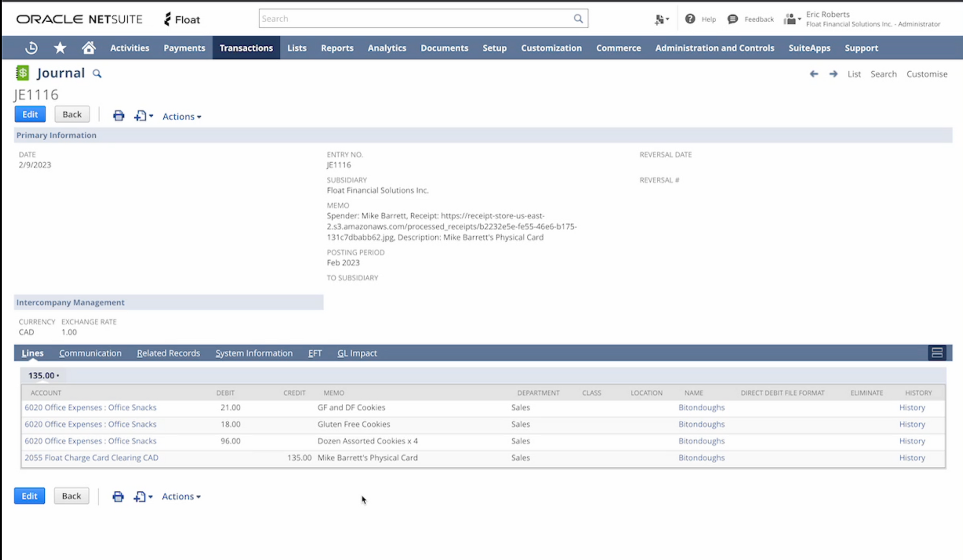Open the create new menu icon in the header

[x=662, y=19]
